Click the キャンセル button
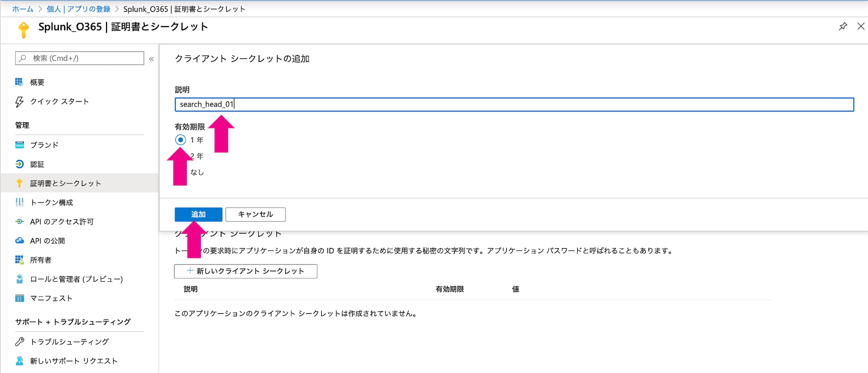Screen dimensions: 868x373 pos(256,214)
